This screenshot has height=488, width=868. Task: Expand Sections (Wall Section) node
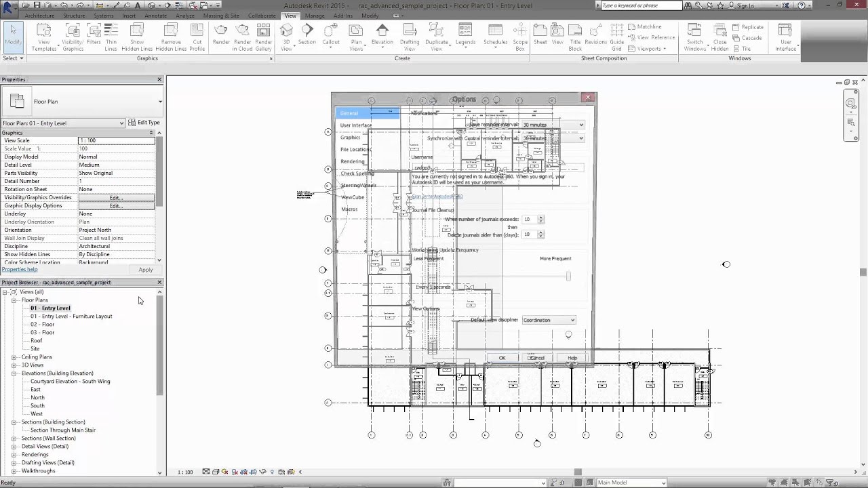[14, 439]
